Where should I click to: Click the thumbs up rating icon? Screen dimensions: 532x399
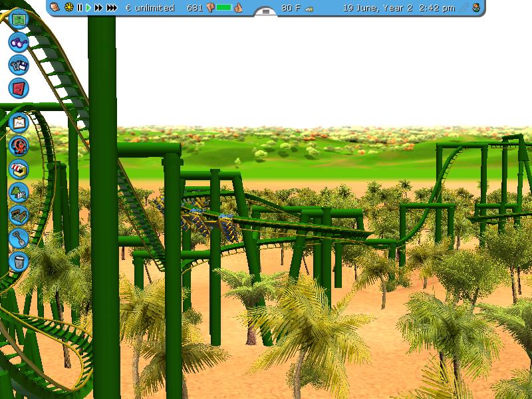click(238, 7)
